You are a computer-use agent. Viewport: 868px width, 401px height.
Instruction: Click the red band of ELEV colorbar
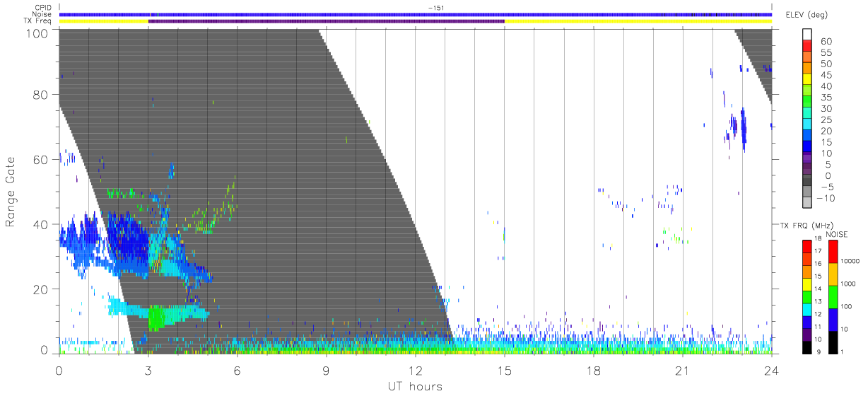[x=807, y=47]
